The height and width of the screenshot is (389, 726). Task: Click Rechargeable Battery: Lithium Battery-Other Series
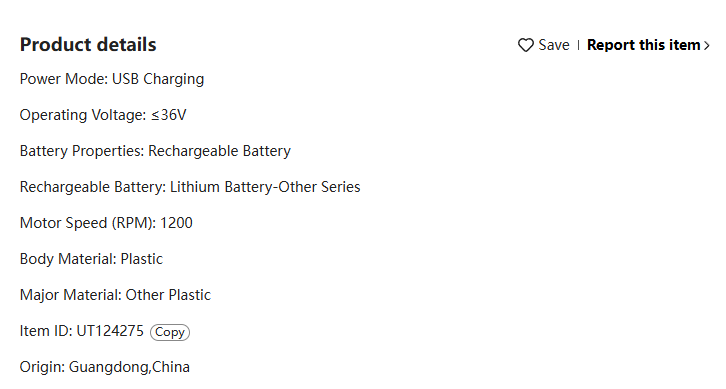tap(190, 187)
